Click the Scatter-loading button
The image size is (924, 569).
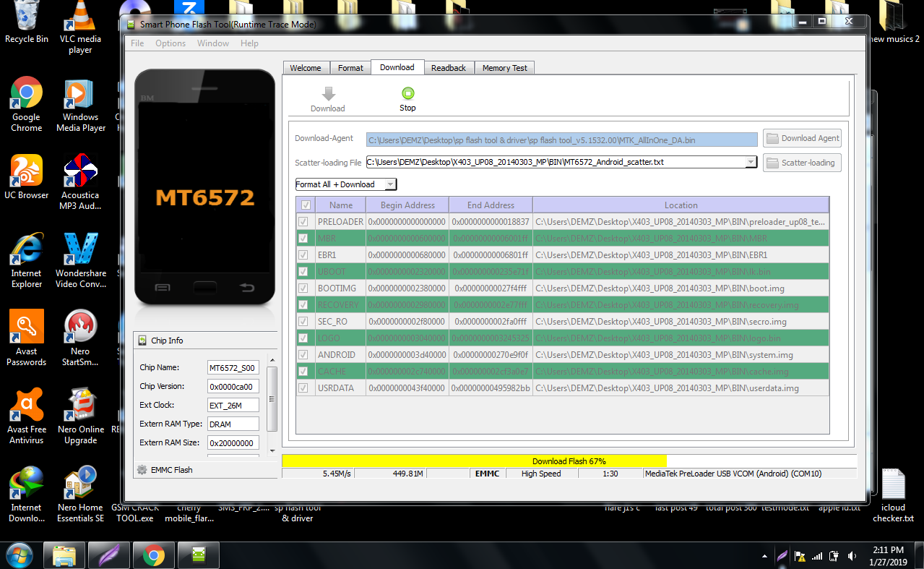(x=802, y=163)
